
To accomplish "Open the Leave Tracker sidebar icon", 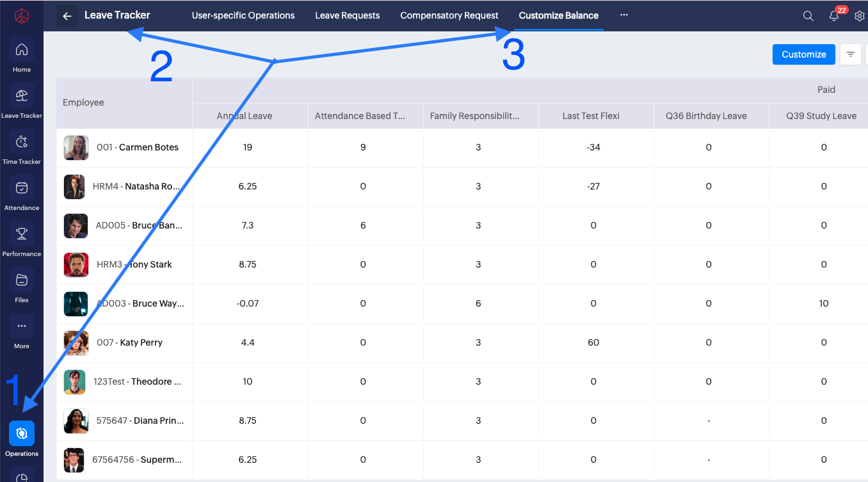I will [22, 96].
